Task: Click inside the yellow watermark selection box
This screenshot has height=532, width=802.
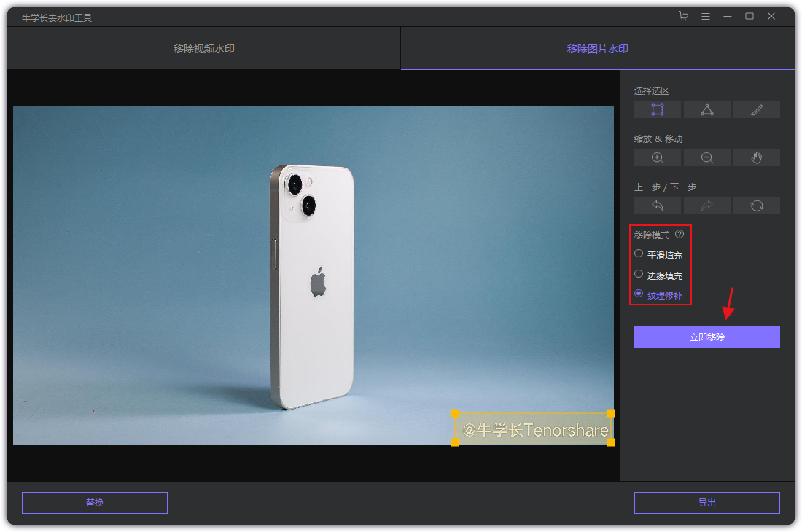Action: [x=533, y=429]
